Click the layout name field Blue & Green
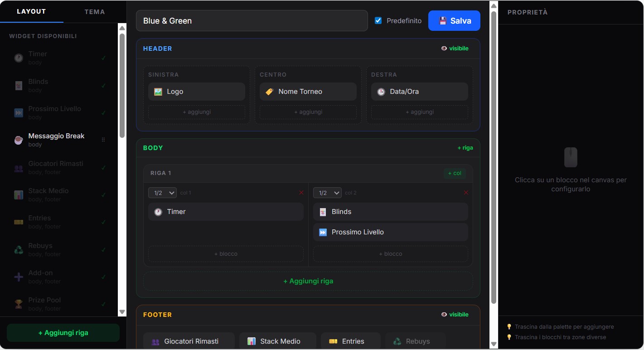The image size is (644, 350). coord(252,21)
